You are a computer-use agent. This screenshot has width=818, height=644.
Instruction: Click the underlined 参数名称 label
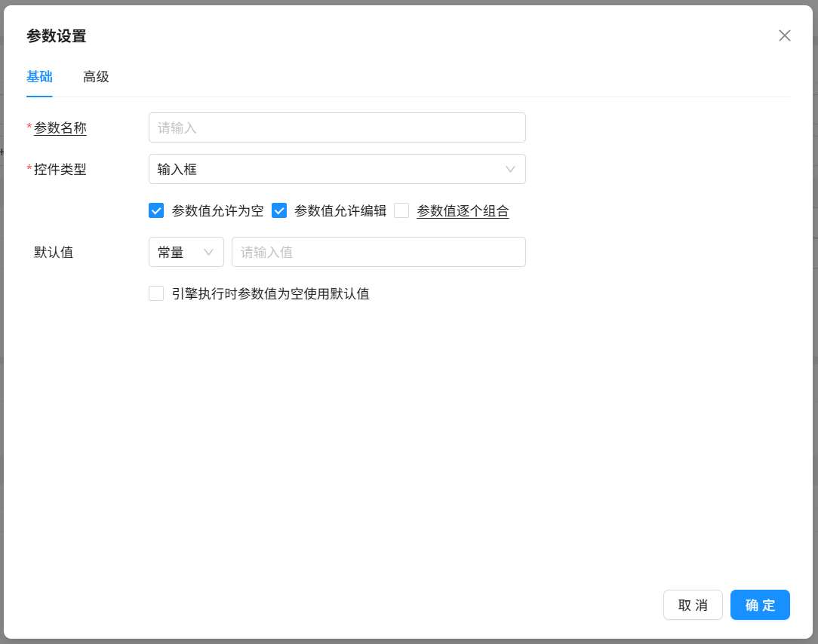(60, 128)
